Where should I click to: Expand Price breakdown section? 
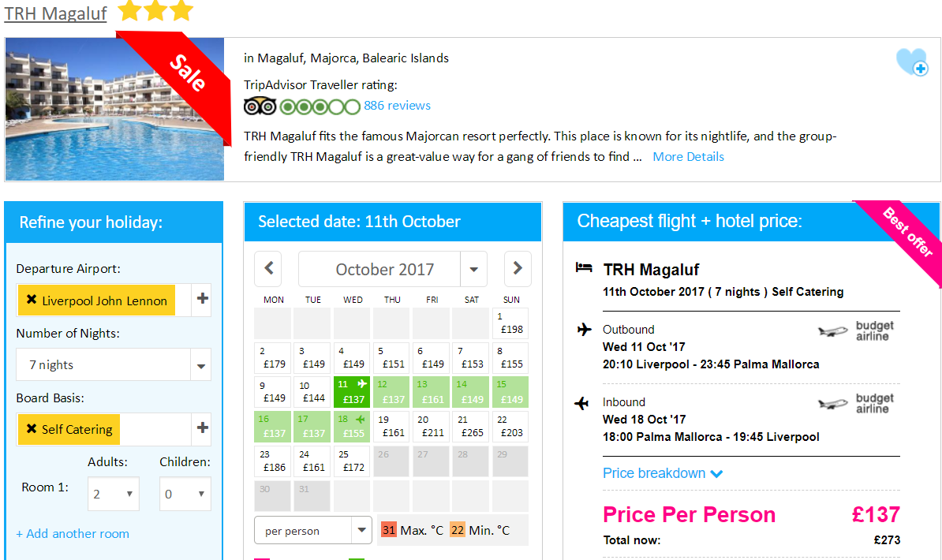(x=663, y=473)
